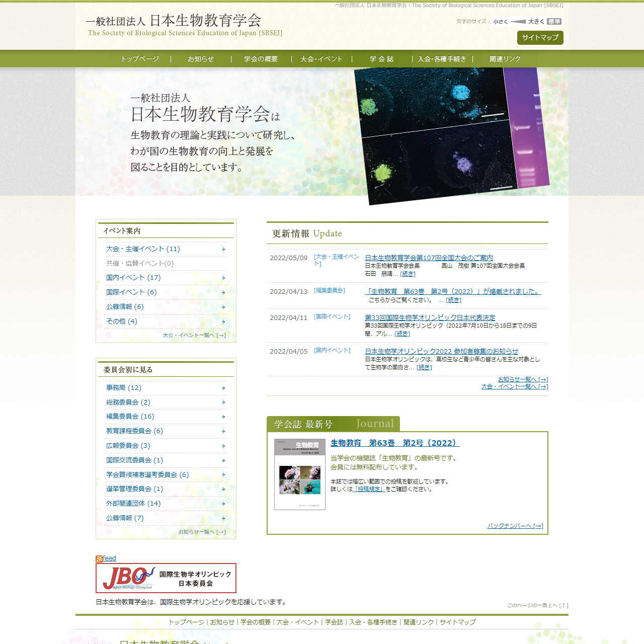Open 編集委員会 (16) committee listing
This screenshot has height=644, width=644.
point(130,417)
